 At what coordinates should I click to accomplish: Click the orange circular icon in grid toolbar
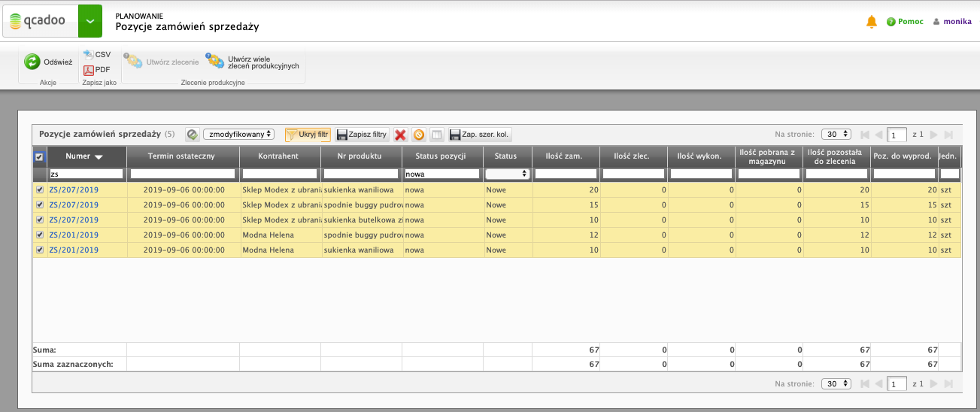point(419,135)
